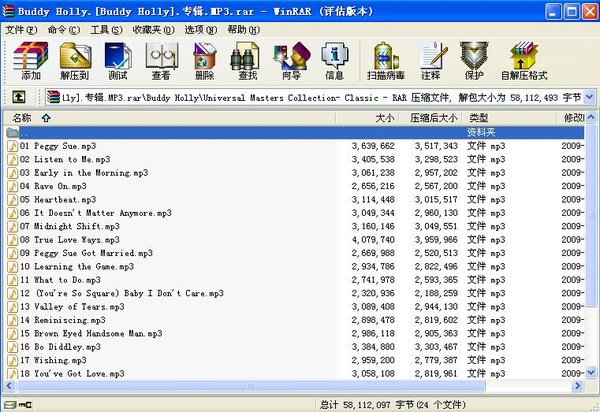
Task: Select file 07 Midnight Shift.mp3
Action: [x=295, y=226]
